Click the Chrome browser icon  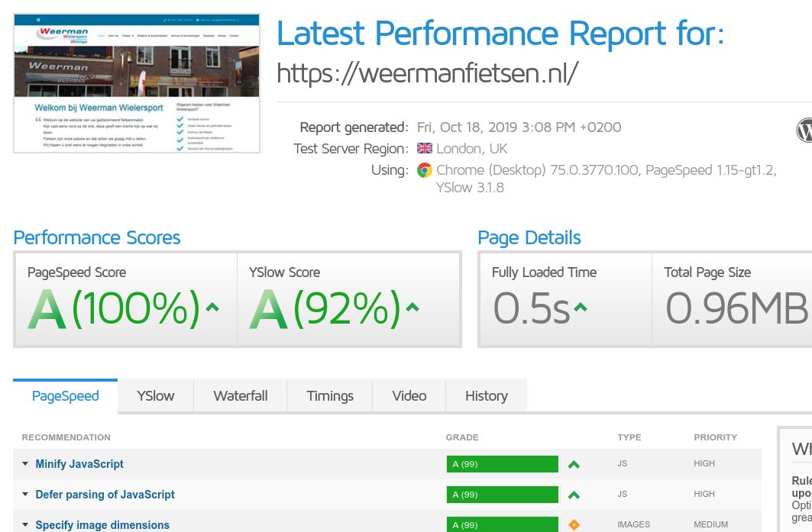(424, 170)
